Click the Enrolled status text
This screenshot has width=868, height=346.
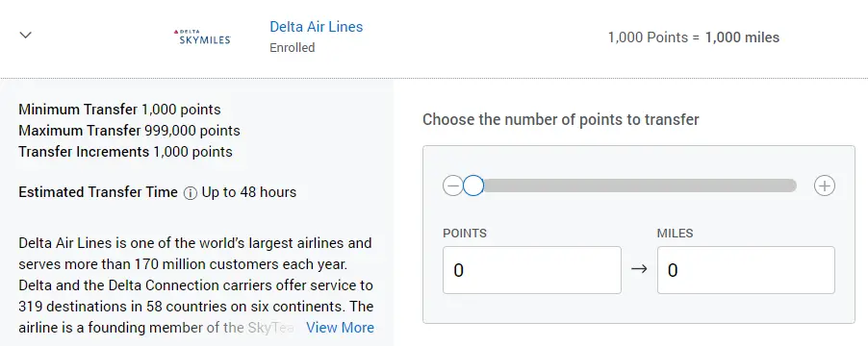coord(293,48)
